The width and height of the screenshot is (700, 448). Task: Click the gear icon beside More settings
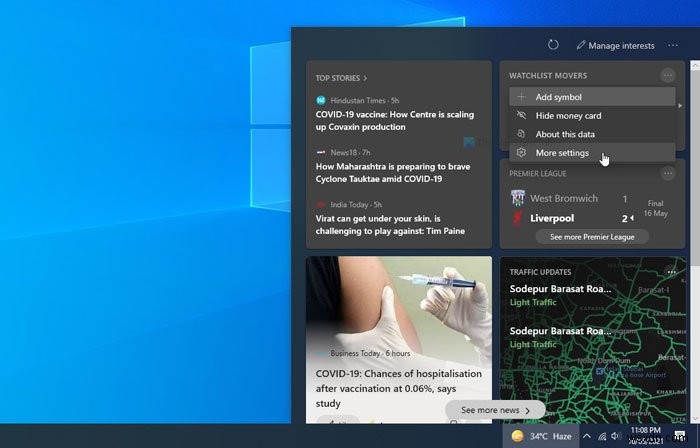[521, 153]
